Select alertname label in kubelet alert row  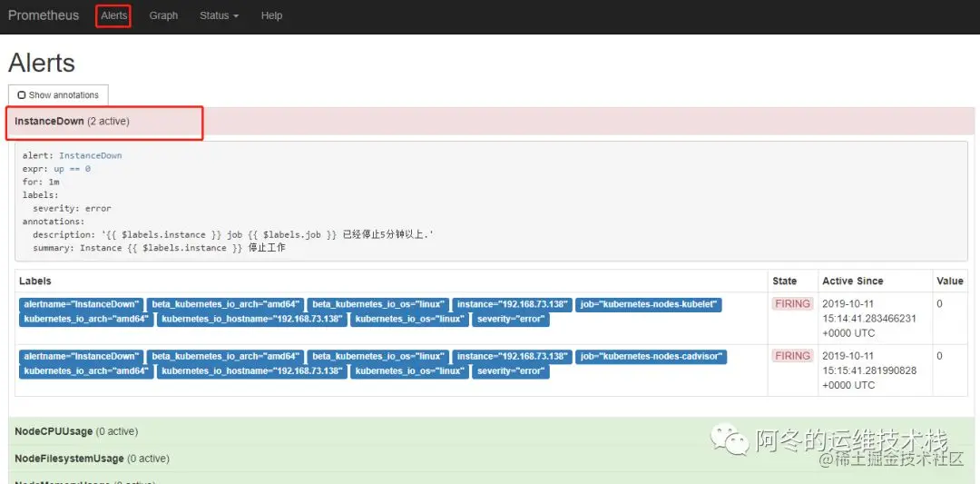point(82,304)
